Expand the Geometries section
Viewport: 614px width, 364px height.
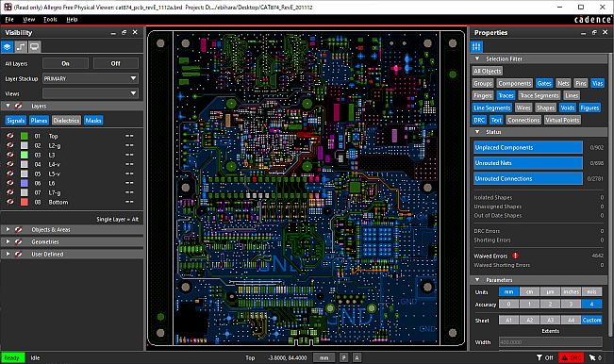pos(8,241)
